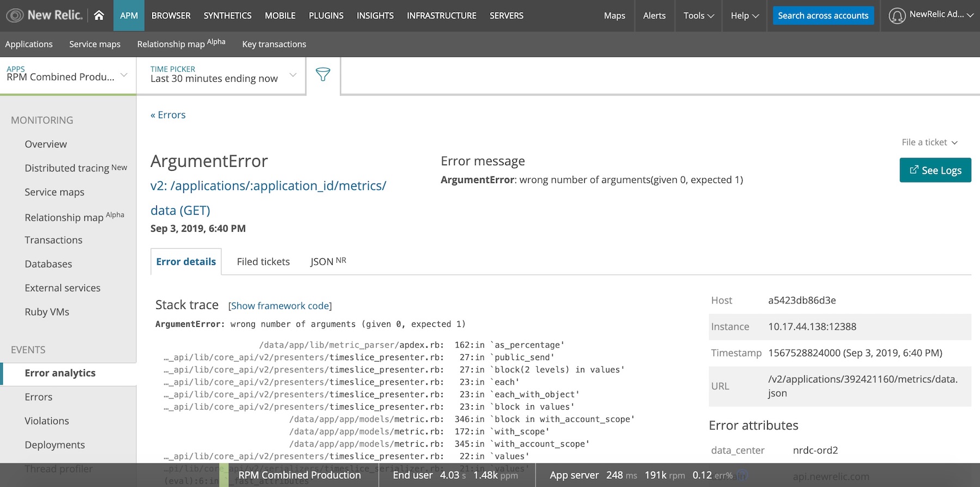
Task: Open the APM tab
Action: coord(129,15)
